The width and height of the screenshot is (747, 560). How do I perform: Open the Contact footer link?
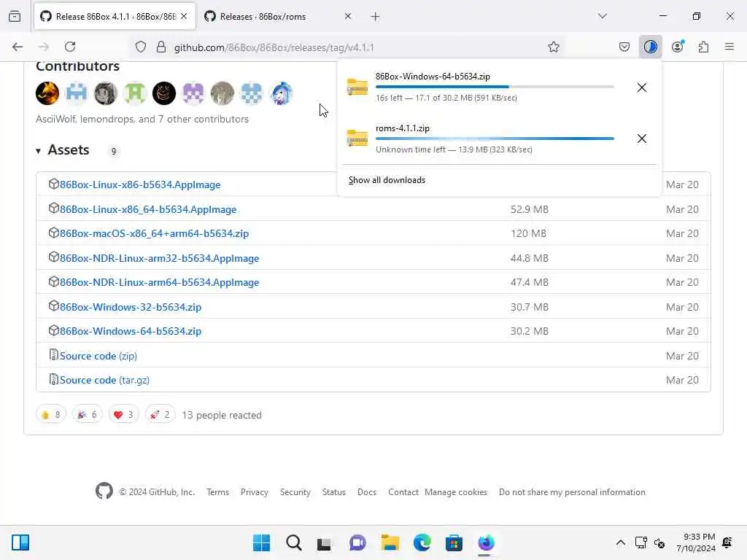[x=403, y=492]
